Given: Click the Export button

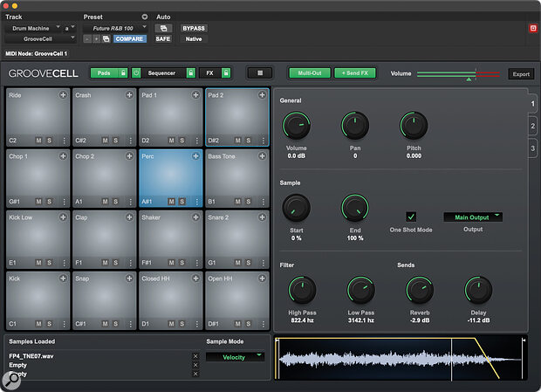Looking at the screenshot, I should coord(521,74).
